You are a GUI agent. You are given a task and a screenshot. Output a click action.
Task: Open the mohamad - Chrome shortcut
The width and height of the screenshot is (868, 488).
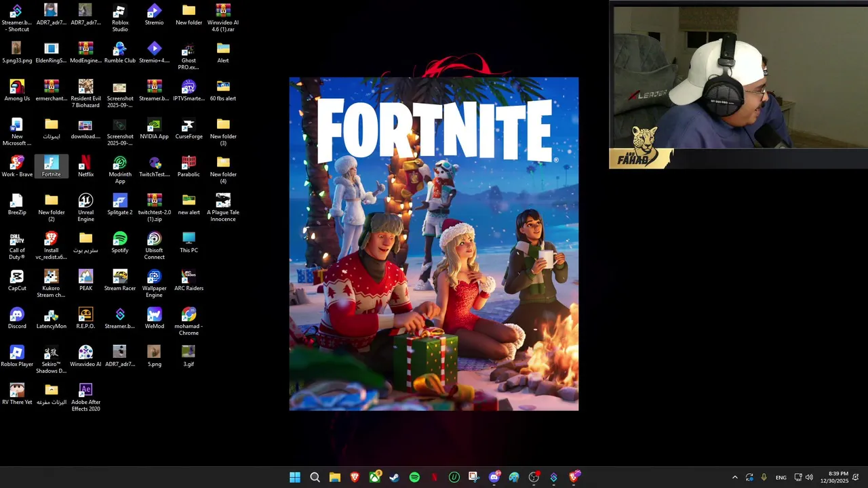point(189,321)
